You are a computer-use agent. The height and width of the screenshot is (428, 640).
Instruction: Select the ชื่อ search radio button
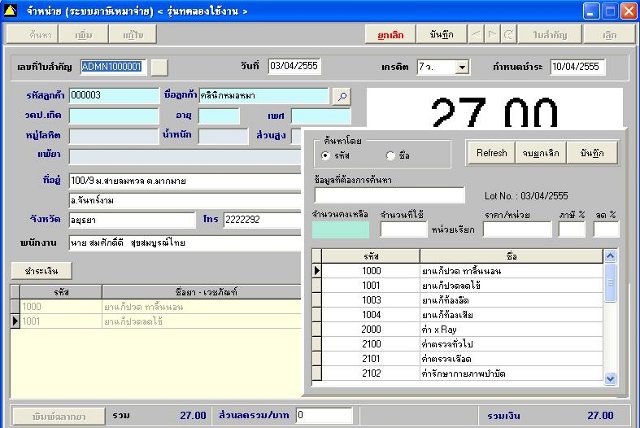tap(390, 156)
